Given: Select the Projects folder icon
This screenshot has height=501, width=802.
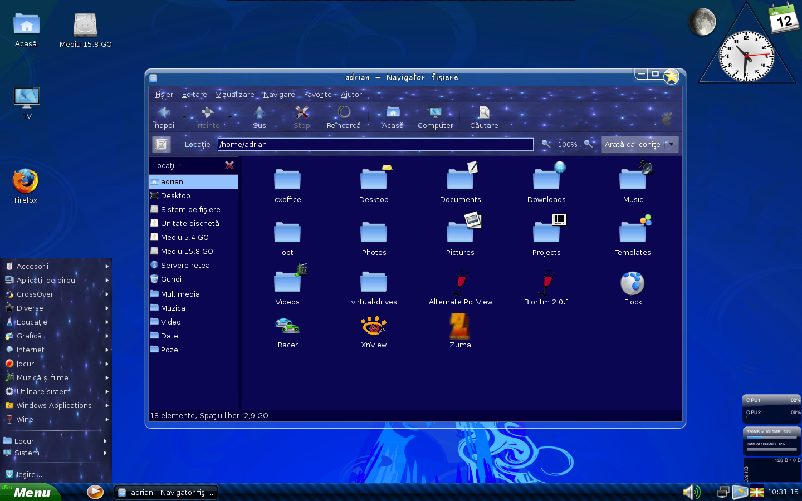Looking at the screenshot, I should 547,231.
